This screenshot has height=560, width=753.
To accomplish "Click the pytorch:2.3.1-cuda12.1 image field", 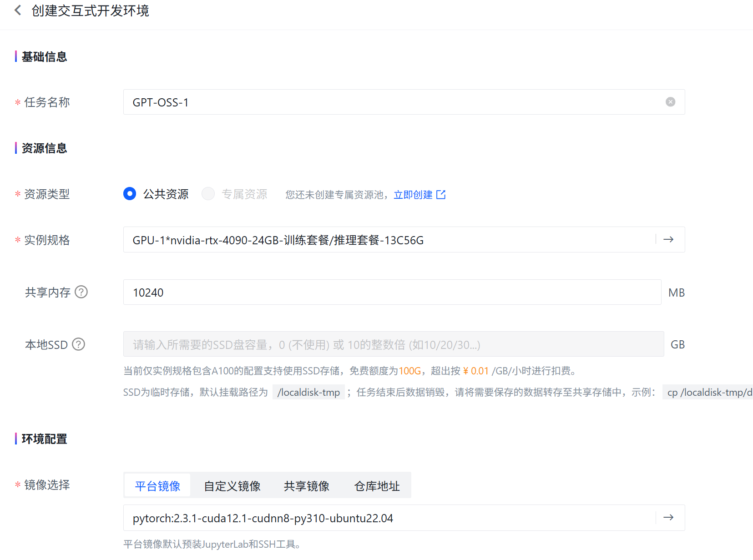I will pyautogui.click(x=404, y=518).
